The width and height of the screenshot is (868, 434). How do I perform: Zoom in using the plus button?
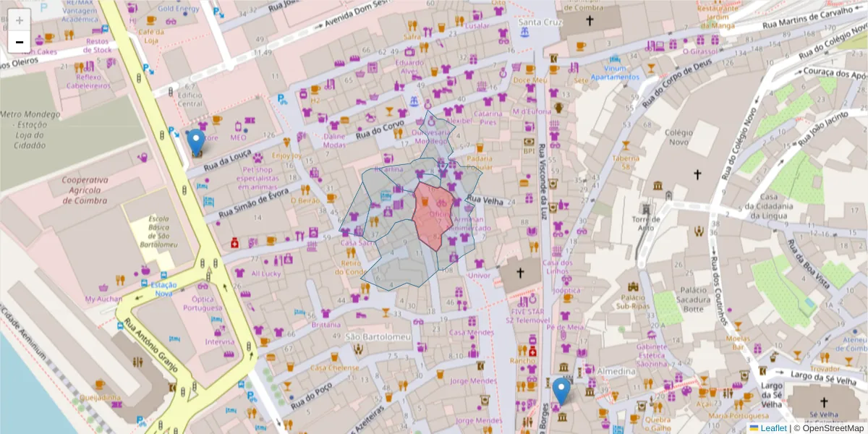click(18, 19)
